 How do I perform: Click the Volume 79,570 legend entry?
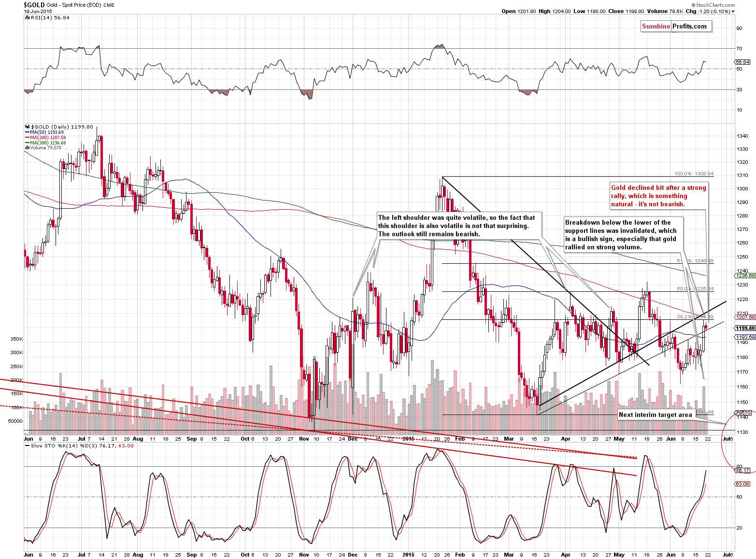point(43,148)
